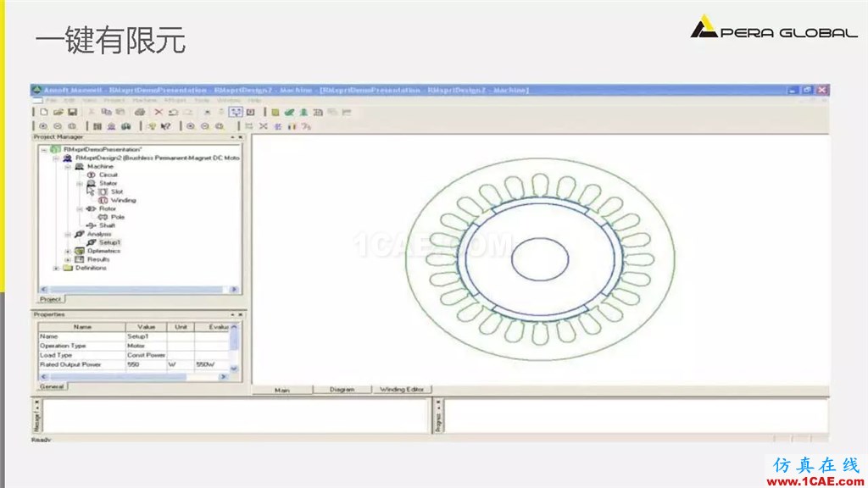
Task: Click the Name column header in Properties
Action: 82,327
